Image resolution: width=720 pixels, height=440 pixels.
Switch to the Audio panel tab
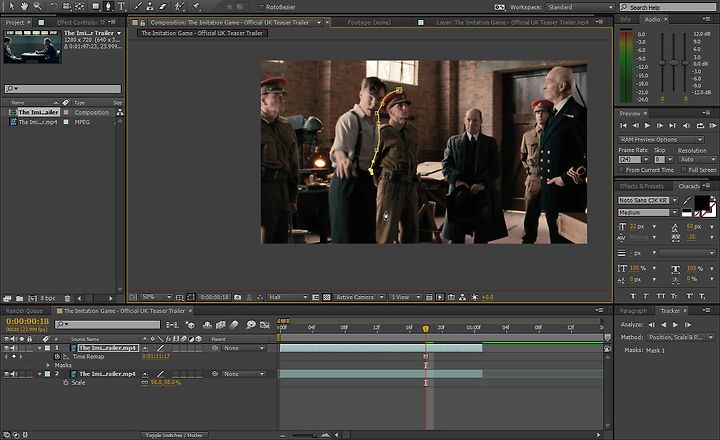652,19
